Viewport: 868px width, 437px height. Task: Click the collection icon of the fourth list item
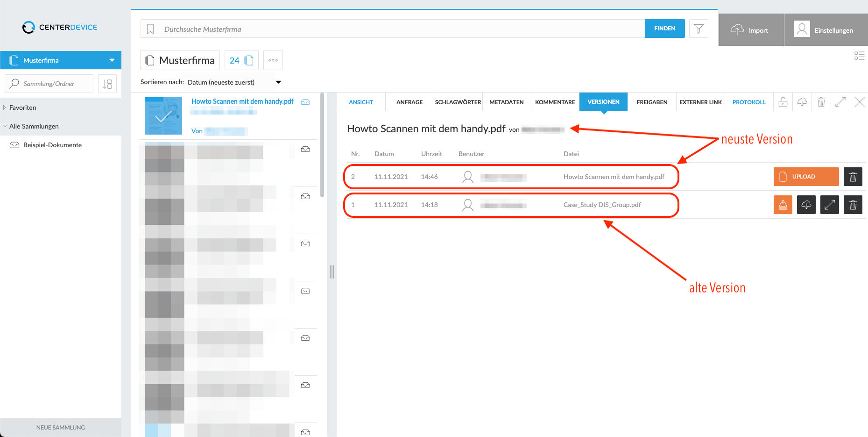[305, 244]
